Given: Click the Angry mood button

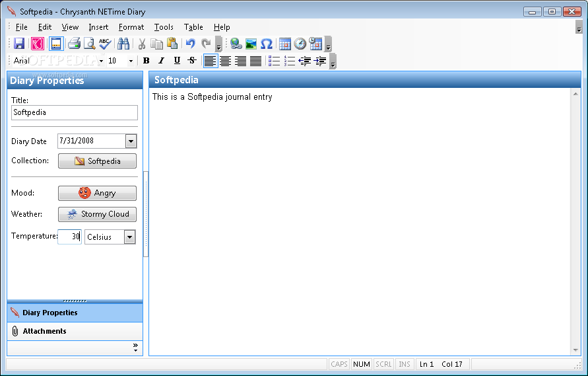Looking at the screenshot, I should pos(97,193).
